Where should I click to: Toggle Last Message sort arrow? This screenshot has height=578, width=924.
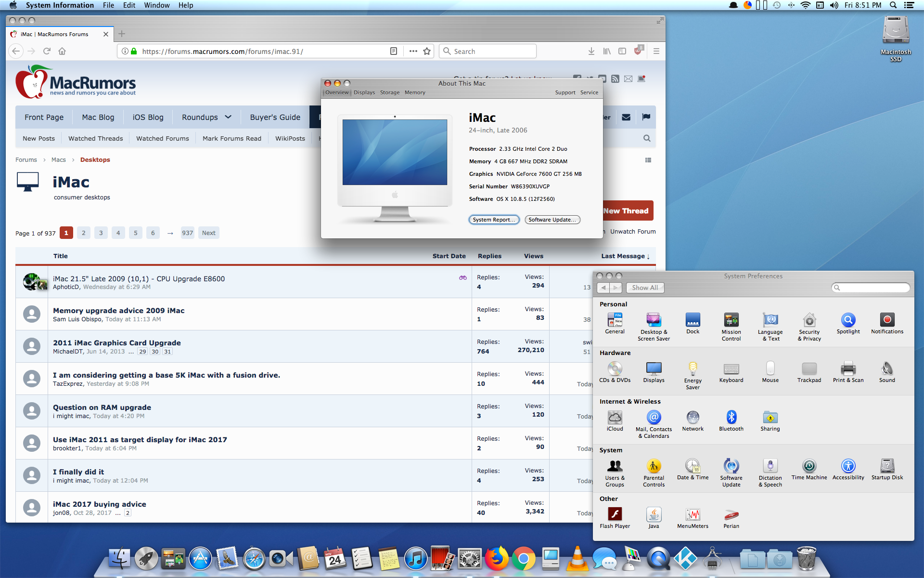pyautogui.click(x=648, y=256)
